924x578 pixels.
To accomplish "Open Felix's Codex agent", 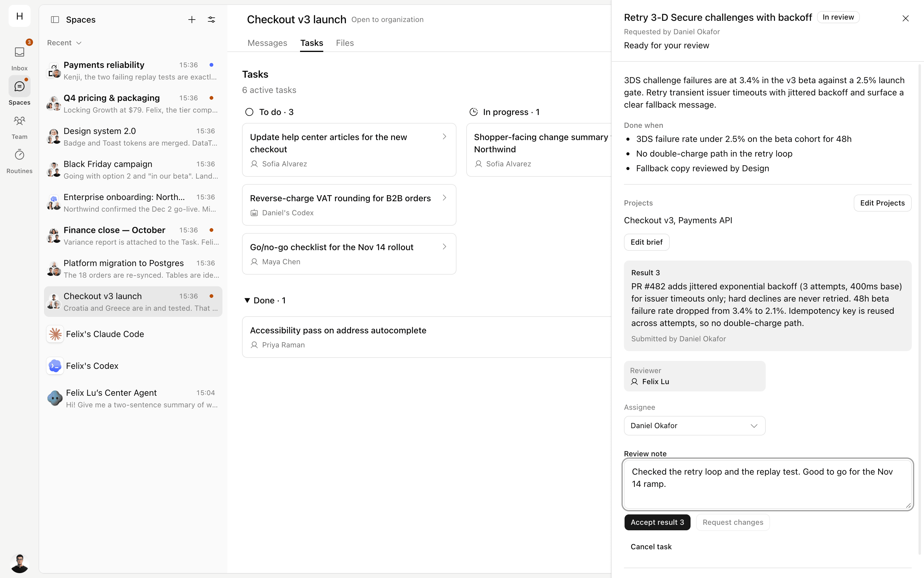I will (x=133, y=366).
